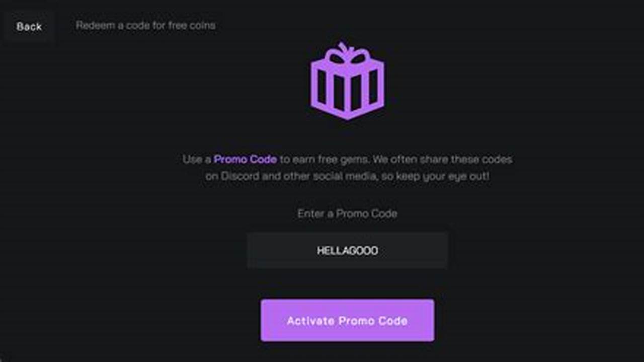Click the word Activate on the purple button
The image size is (644, 362).
pos(310,321)
